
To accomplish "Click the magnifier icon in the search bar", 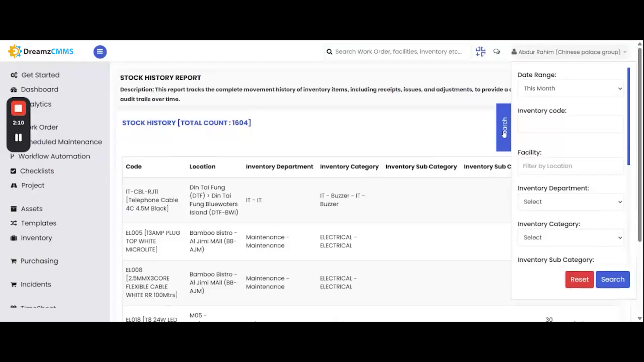I will click(x=329, y=52).
